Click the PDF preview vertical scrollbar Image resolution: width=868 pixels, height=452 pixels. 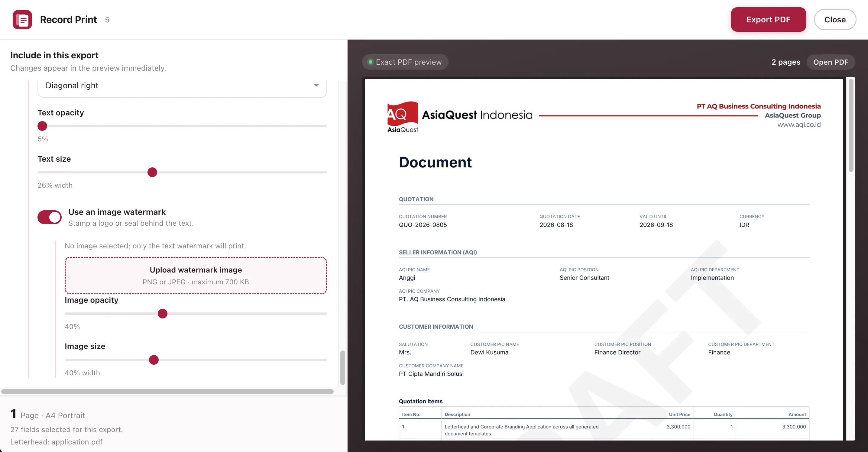851,125
